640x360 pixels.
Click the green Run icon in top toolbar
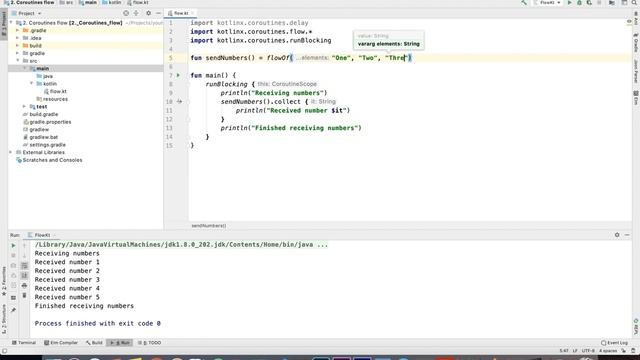click(x=570, y=2)
